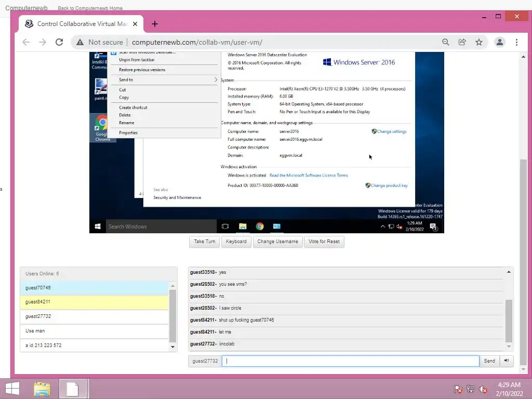The height and width of the screenshot is (399, 532).
Task: Click chat scrollbar down arrow
Action: [x=509, y=347]
